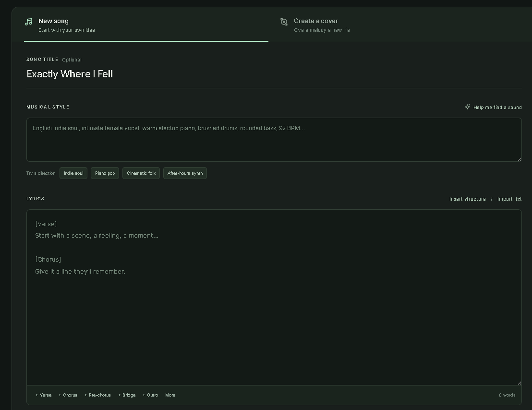The image size is (532, 410).
Task: Add a Chorus section to lyrics
Action: pos(68,395)
